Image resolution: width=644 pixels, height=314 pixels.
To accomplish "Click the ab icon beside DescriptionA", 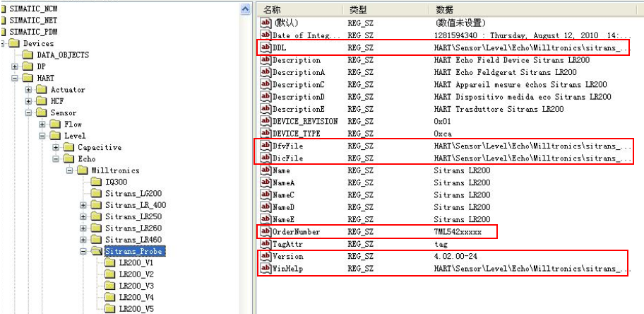I will pyautogui.click(x=266, y=72).
